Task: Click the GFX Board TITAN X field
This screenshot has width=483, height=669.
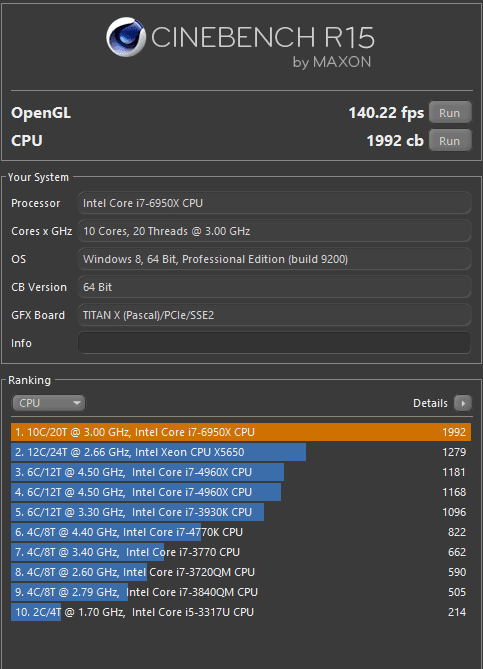Action: [x=274, y=315]
